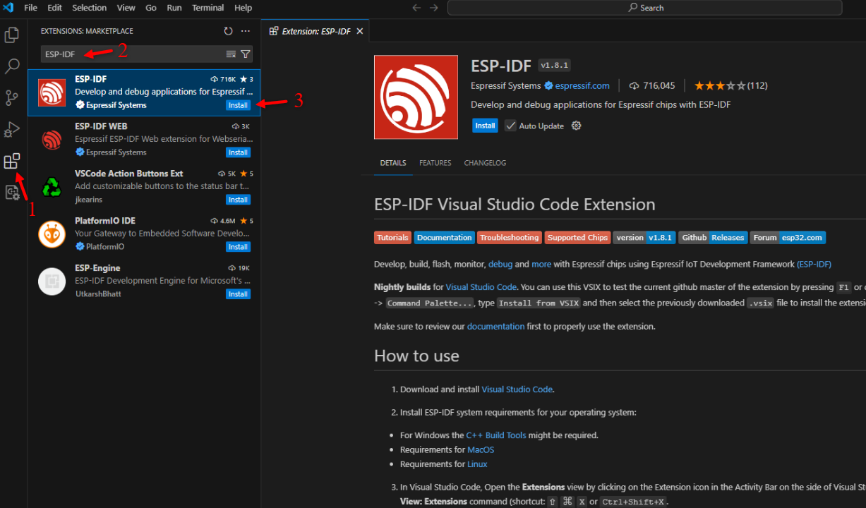Open the Run menu

point(174,8)
